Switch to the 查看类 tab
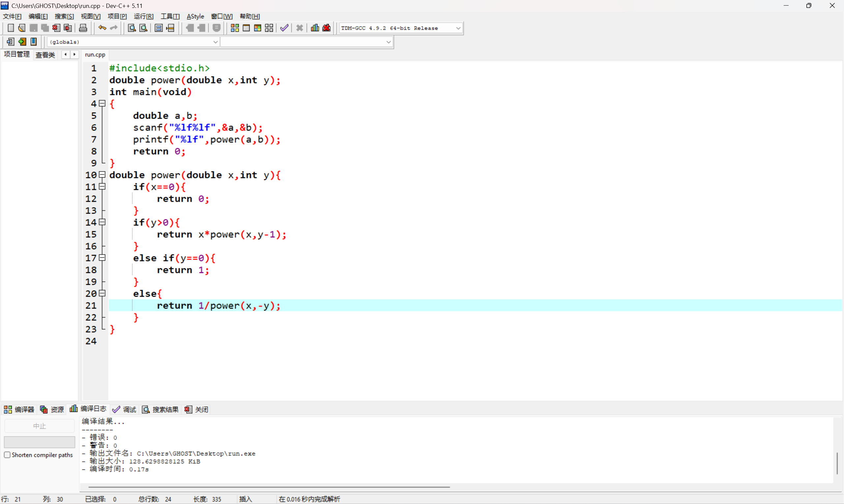 45,55
